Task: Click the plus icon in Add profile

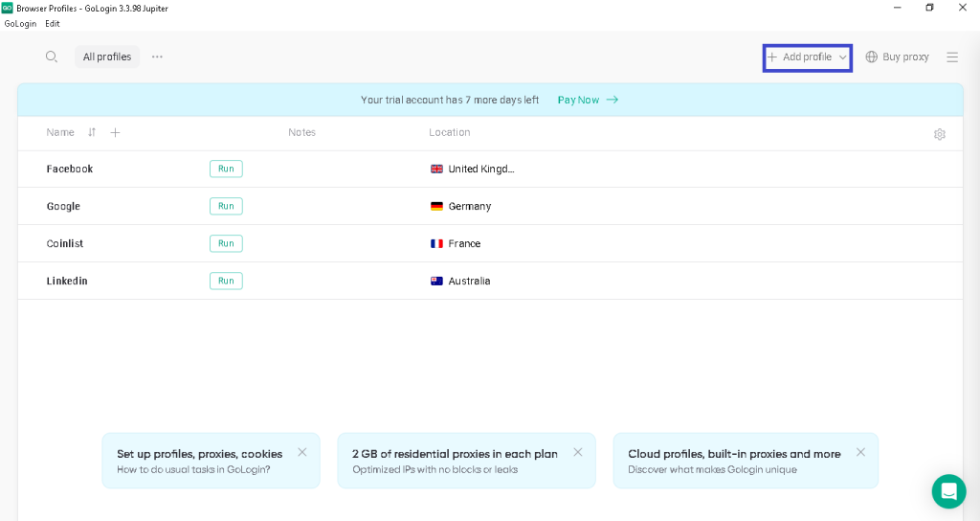Action: (772, 57)
